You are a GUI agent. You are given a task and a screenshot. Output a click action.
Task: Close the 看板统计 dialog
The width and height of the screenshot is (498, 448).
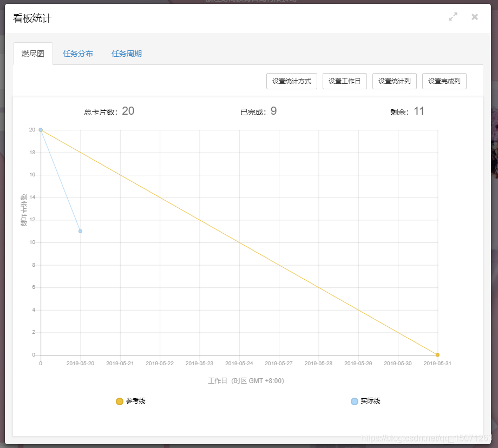[475, 17]
